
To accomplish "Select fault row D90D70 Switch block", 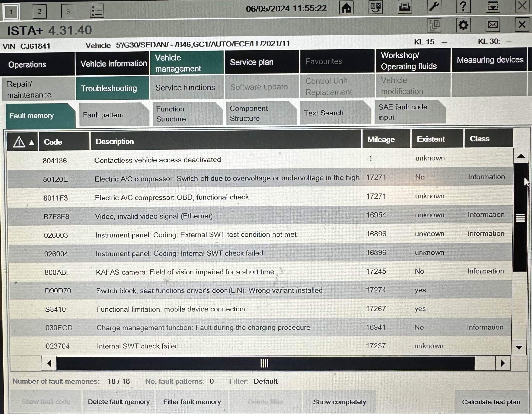I will [209, 290].
